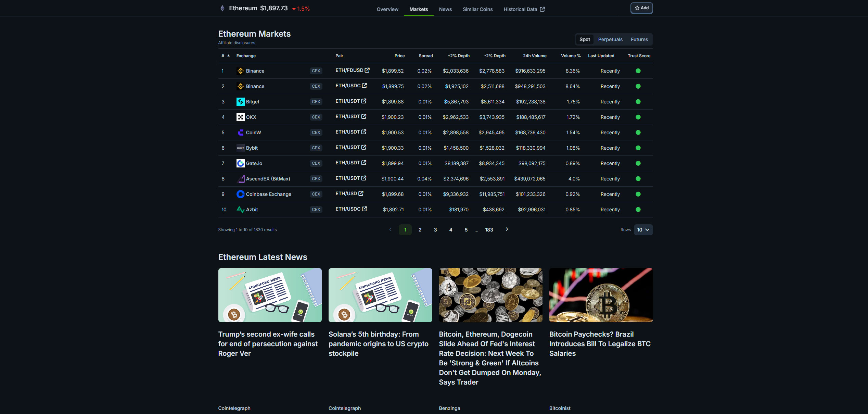Go to page 2 of results
Image resolution: width=868 pixels, height=414 pixels.
pyautogui.click(x=420, y=230)
